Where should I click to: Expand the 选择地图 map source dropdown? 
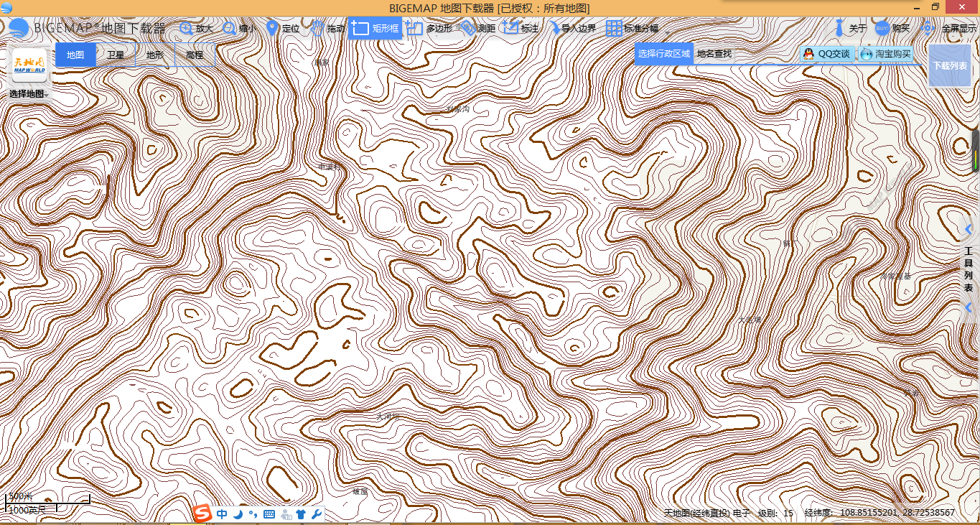tap(29, 94)
